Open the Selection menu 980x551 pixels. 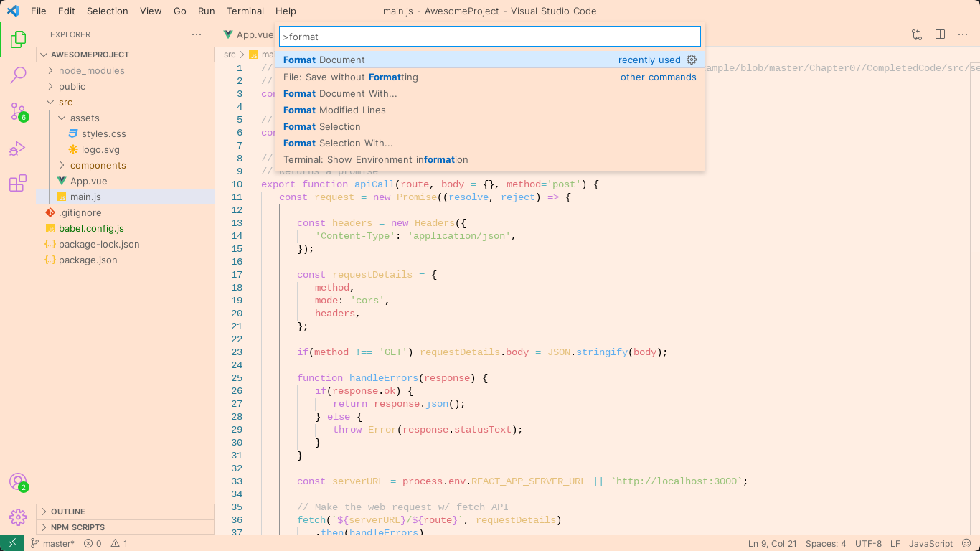coord(108,11)
